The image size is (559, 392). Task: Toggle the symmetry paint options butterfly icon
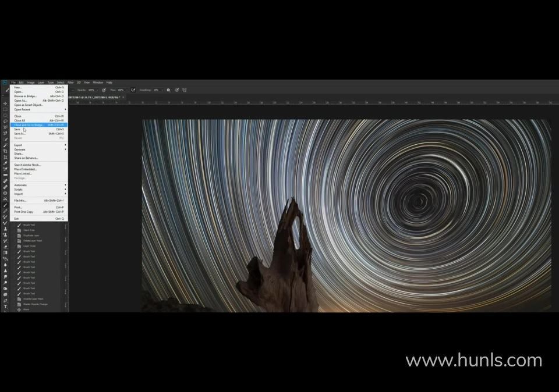(x=184, y=90)
